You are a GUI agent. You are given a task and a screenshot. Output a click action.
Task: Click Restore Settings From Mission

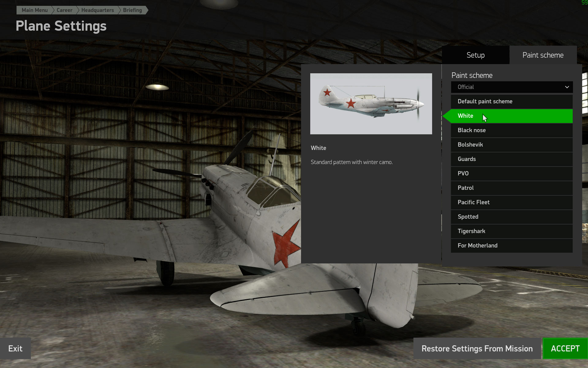477,349
